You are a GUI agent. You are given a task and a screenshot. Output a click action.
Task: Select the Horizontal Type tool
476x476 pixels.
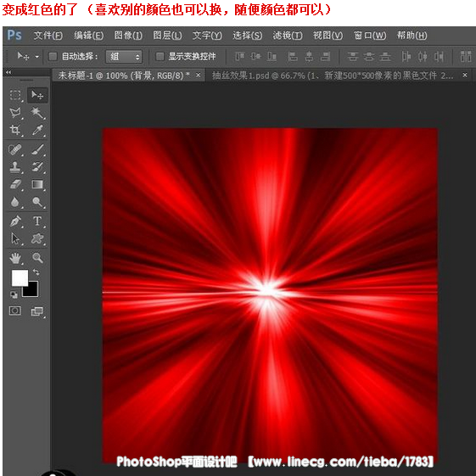coord(37,221)
